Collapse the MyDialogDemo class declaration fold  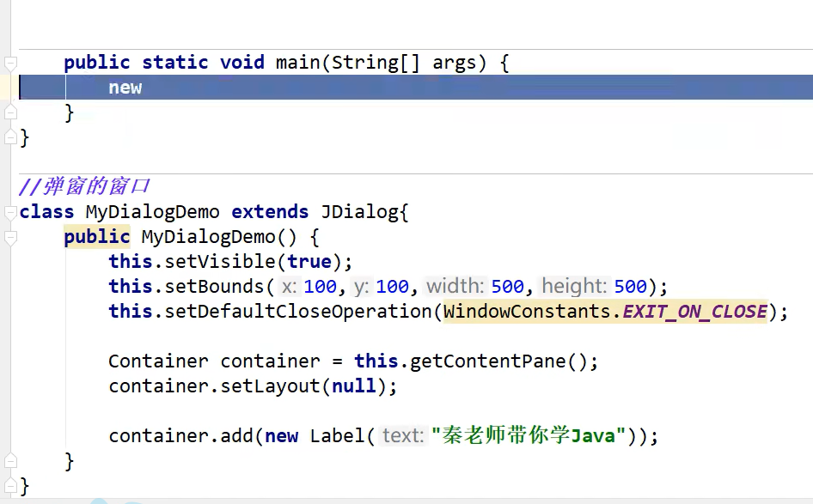pos(10,212)
